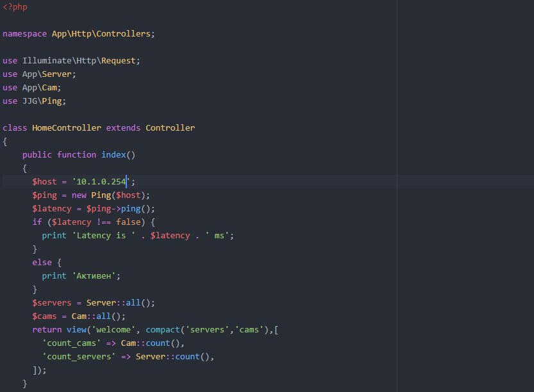Click '$latency' at start of assignment line
534x392 pixels.
coord(52,209)
